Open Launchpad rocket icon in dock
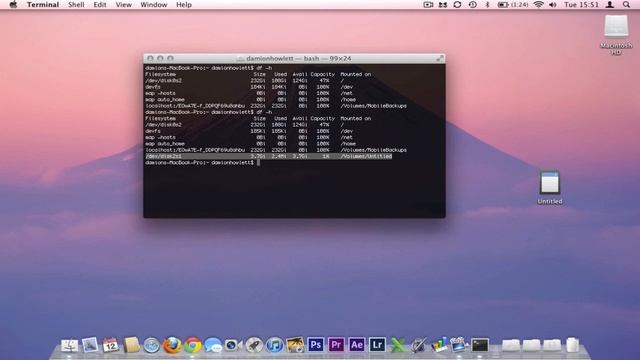 [254, 345]
